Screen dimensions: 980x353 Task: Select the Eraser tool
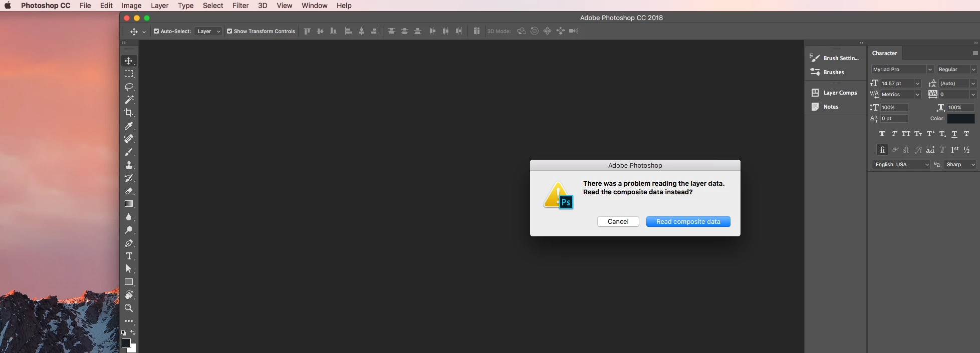tap(129, 191)
